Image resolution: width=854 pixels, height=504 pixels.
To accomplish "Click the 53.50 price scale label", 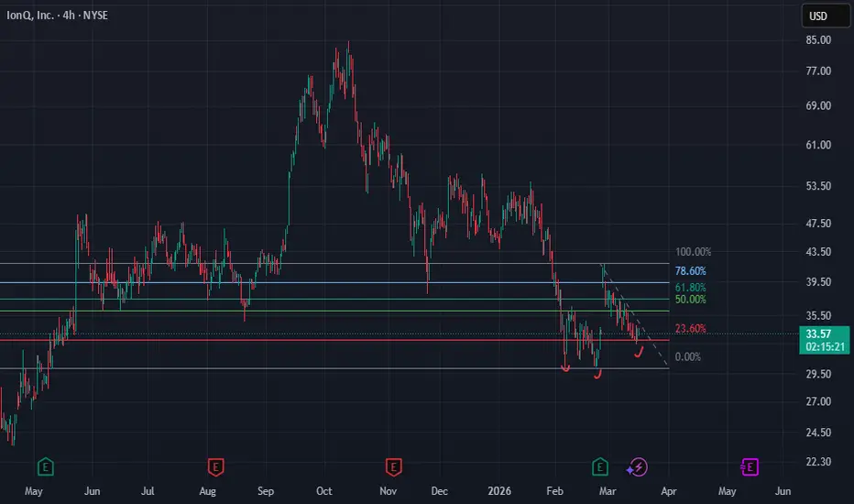I will coord(818,186).
